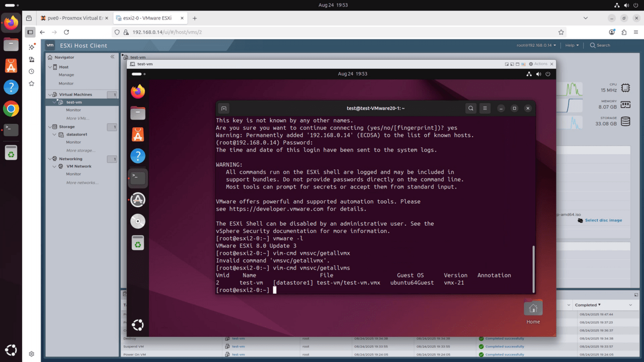Switch to pve0 Proxmox tab
This screenshot has height=362, width=644.
[74, 18]
